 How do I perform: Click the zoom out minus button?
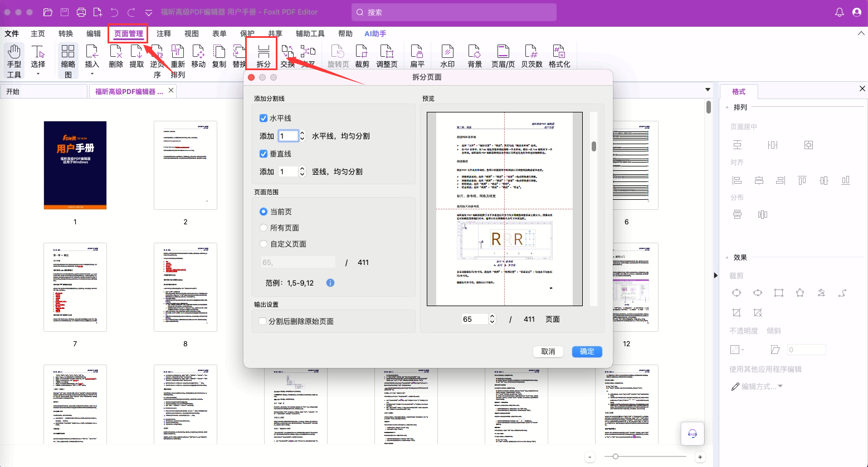click(x=590, y=457)
